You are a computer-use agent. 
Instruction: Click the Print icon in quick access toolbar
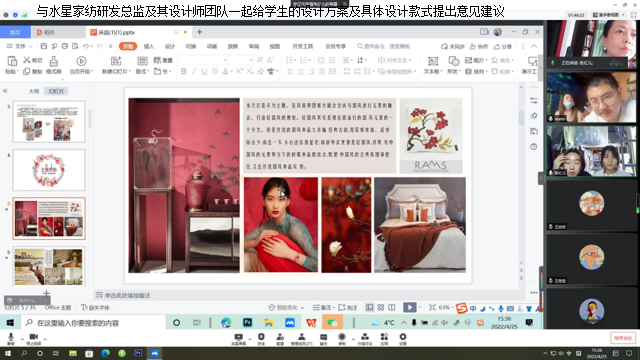coord(64,46)
